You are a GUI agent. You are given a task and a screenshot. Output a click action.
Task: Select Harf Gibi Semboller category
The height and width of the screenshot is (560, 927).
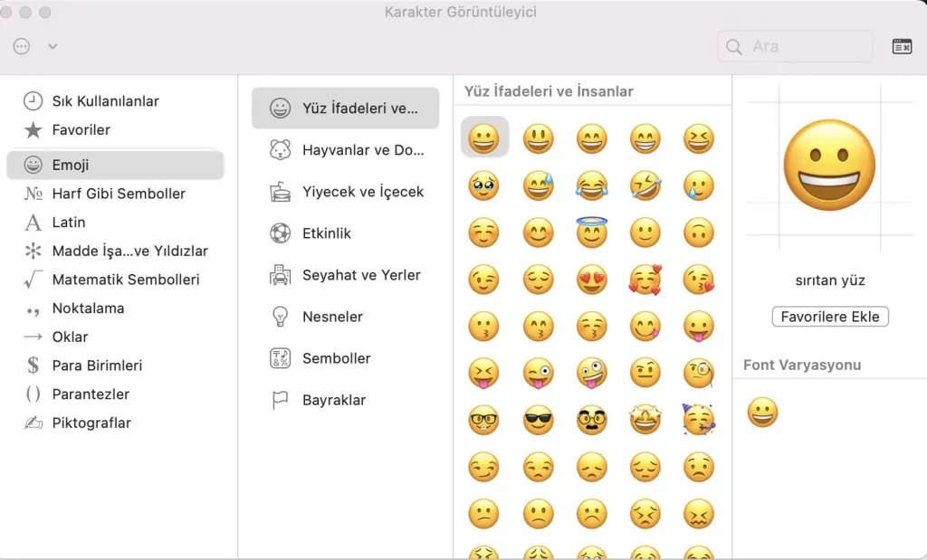[115, 194]
